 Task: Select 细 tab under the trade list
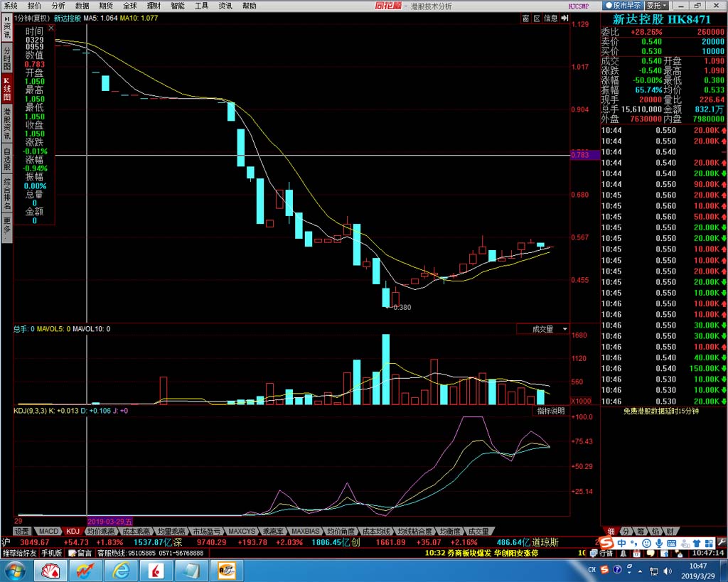(x=611, y=532)
